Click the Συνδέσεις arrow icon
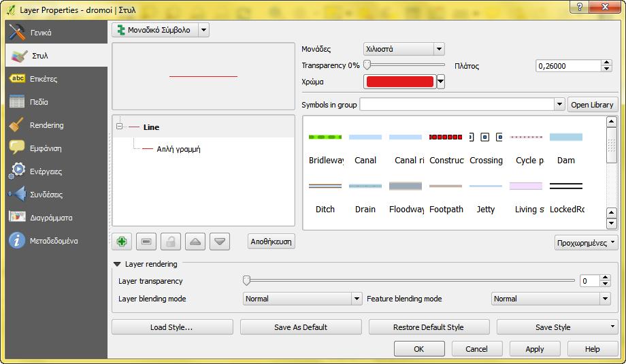This screenshot has width=626, height=364. [17, 195]
